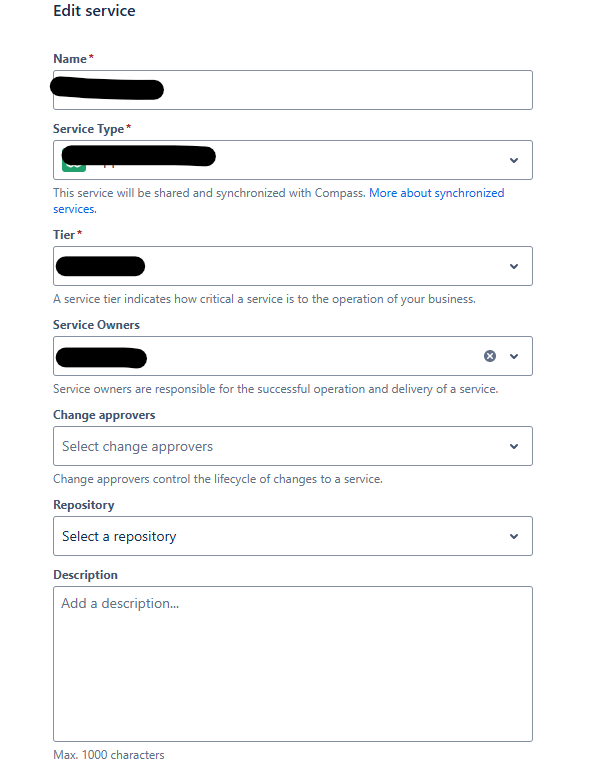Expand the Service Type chevron arrow
This screenshot has width=589, height=776.
514,160
